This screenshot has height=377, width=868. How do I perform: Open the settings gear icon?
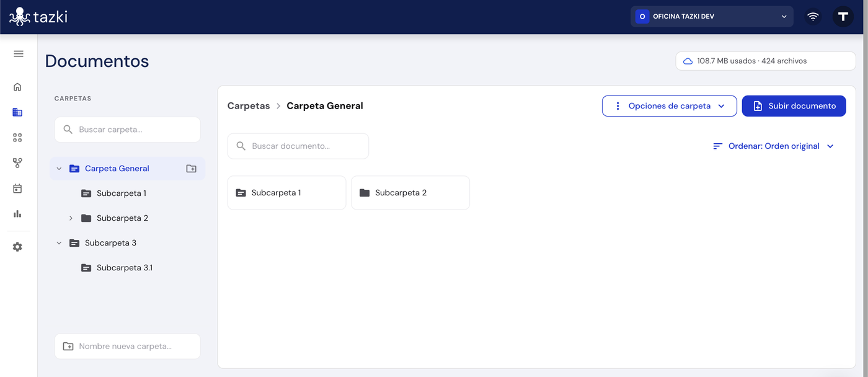click(17, 247)
